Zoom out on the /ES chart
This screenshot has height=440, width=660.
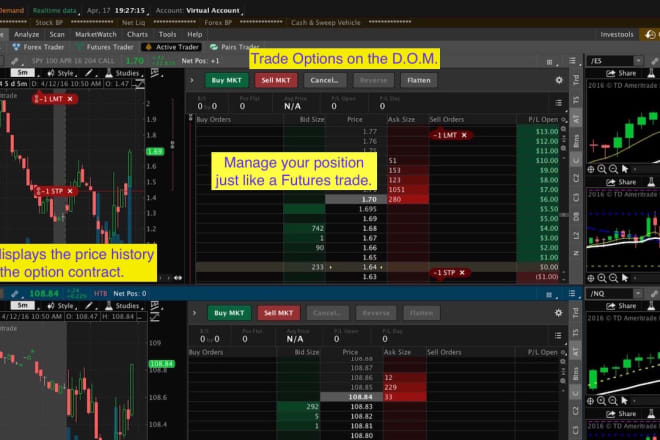click(613, 169)
